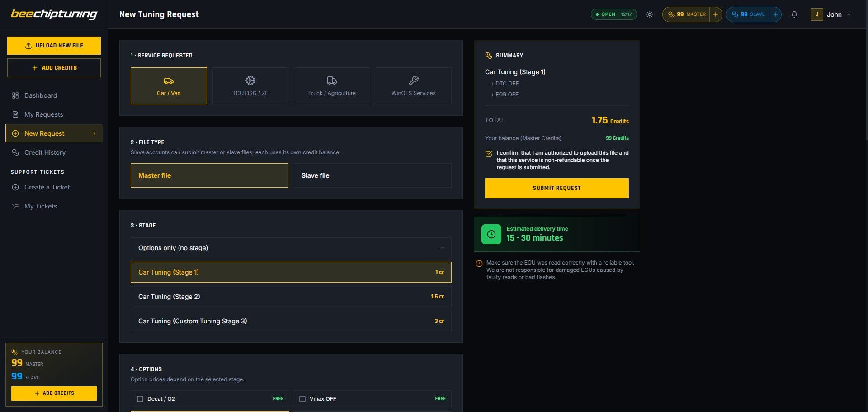Open the John user menu chevron
Viewport: 868px width, 412px height.
point(849,14)
